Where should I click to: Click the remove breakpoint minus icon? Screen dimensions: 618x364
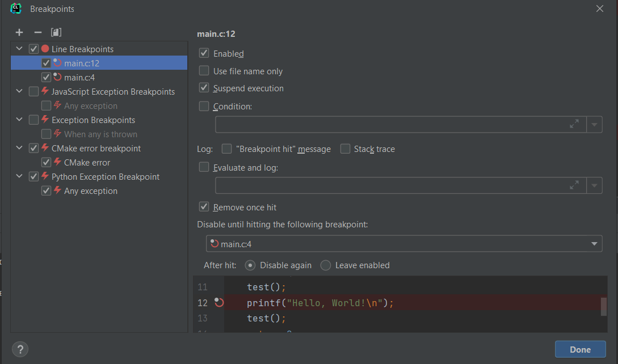click(x=38, y=32)
